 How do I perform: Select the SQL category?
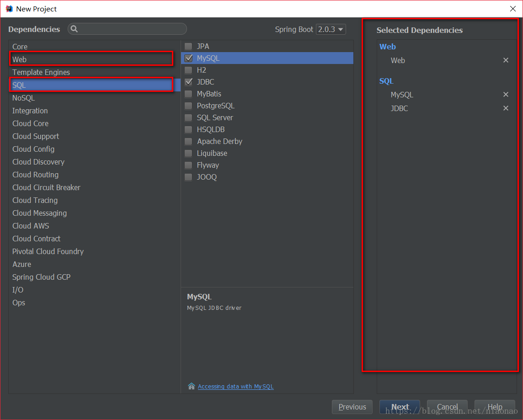pyautogui.click(x=94, y=85)
